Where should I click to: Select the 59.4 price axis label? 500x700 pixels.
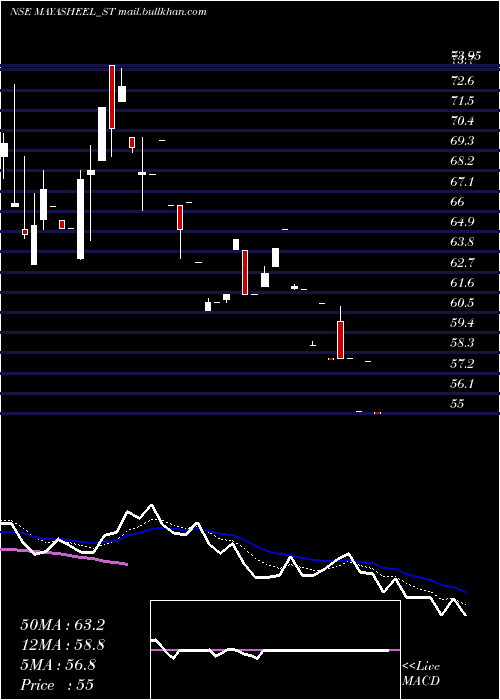click(462, 323)
